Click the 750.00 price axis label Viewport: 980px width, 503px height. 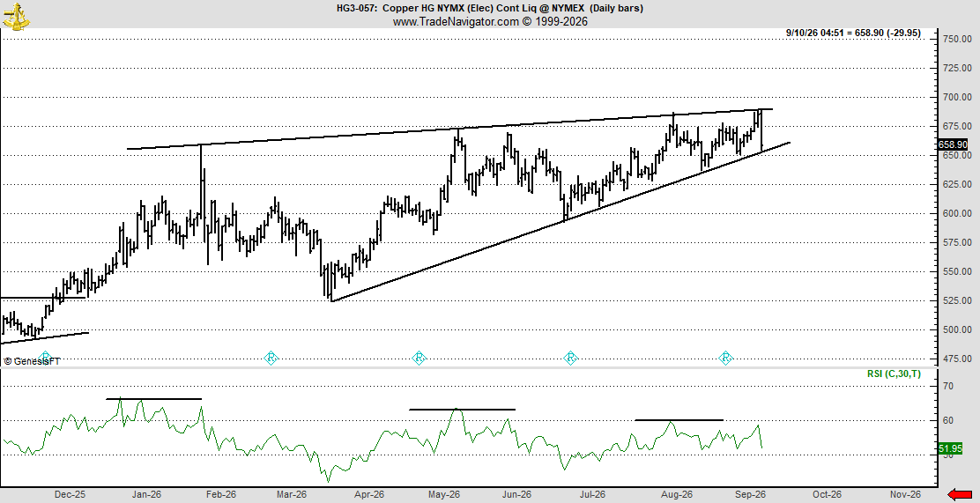point(957,39)
